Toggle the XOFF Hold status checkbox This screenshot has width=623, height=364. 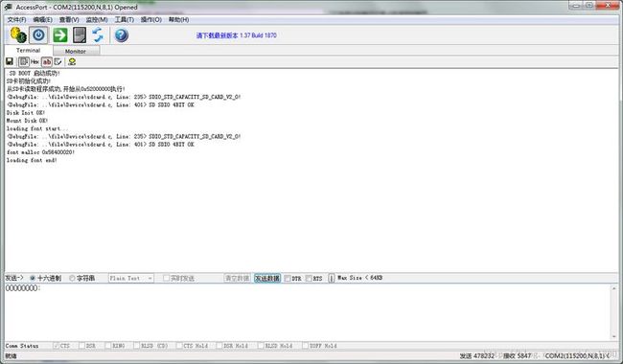tap(305, 346)
